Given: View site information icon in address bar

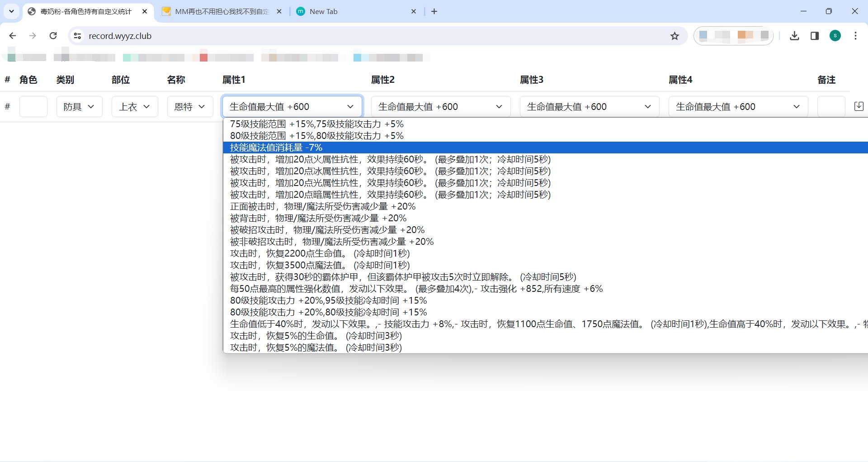Looking at the screenshot, I should click(77, 36).
